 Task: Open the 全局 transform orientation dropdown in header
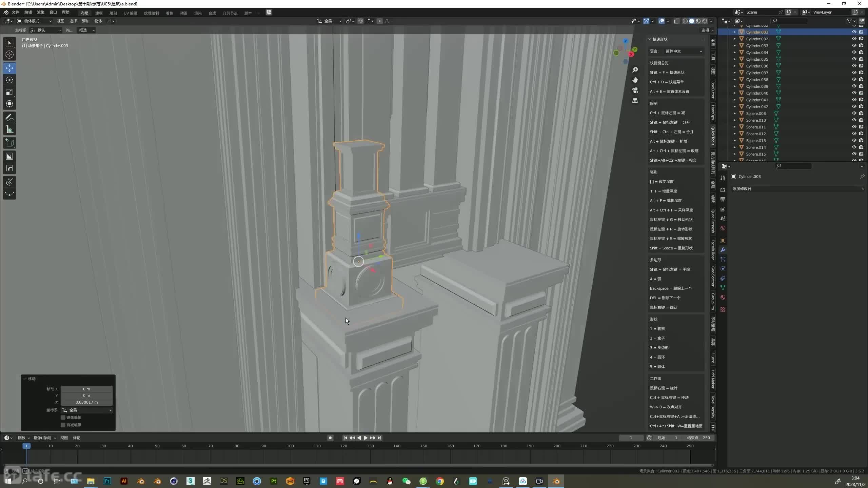pos(329,21)
